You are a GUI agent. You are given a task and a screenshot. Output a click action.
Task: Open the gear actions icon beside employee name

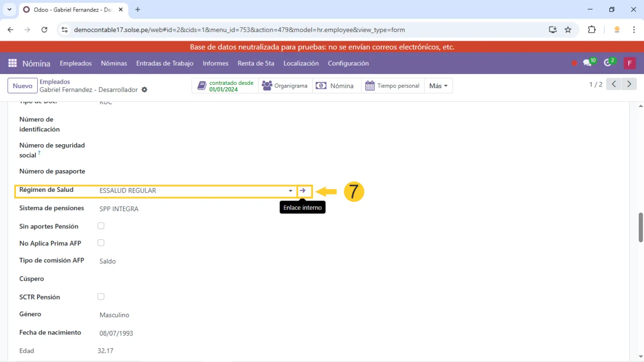coord(144,90)
